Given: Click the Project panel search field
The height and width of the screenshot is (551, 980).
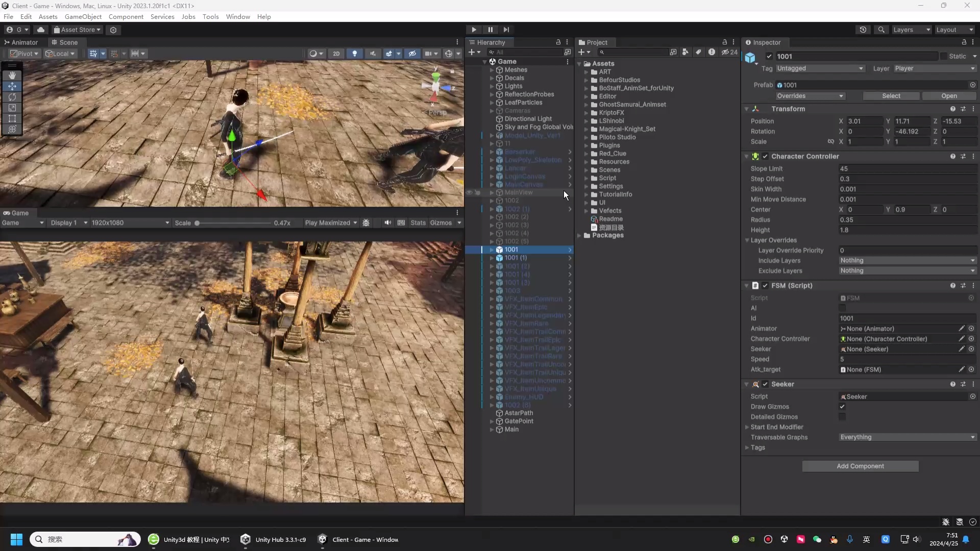Looking at the screenshot, I should [633, 52].
